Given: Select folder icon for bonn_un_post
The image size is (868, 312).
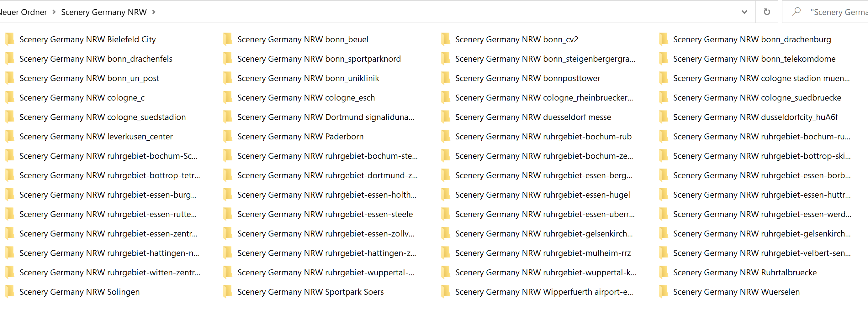Looking at the screenshot, I should (9, 78).
